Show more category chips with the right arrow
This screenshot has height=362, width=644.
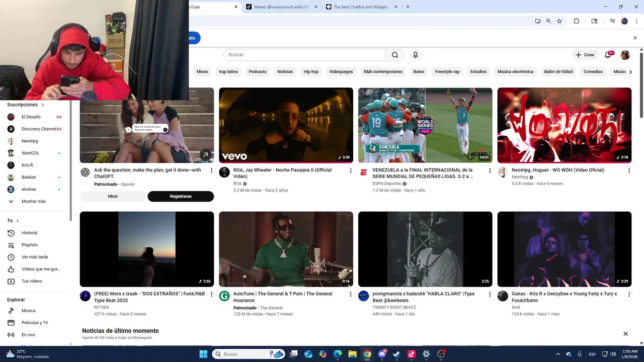(630, 72)
